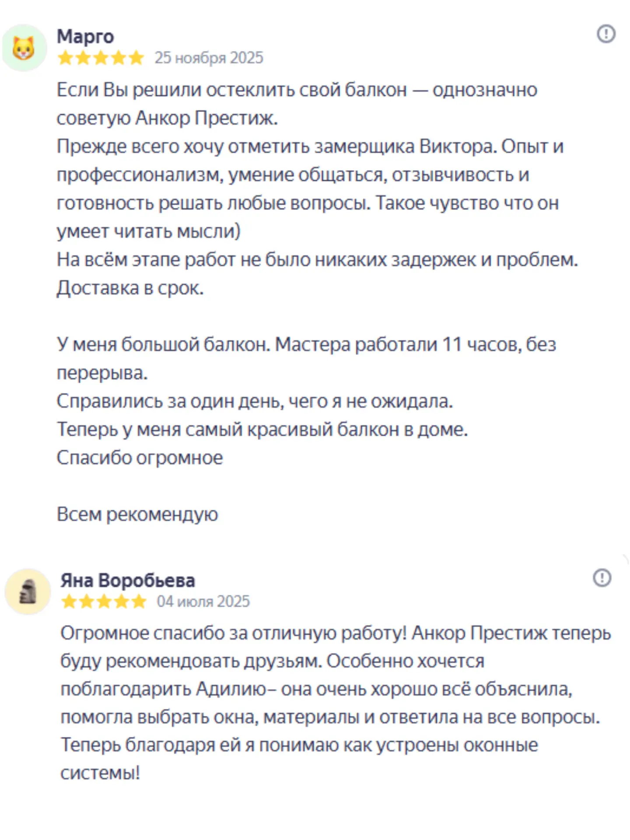This screenshot has width=630, height=840.
Task: Click the line "Всем рекомендую"
Action: (137, 514)
